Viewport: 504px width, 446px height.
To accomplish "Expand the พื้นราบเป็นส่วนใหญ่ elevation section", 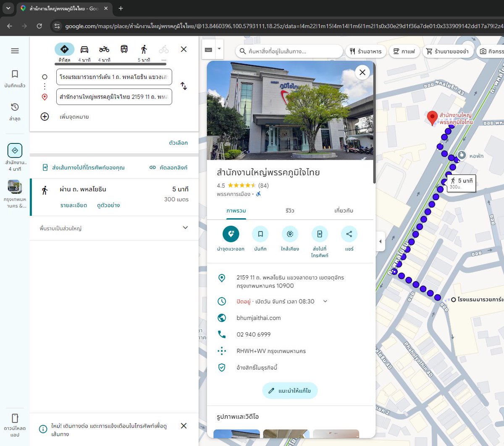I will point(114,228).
